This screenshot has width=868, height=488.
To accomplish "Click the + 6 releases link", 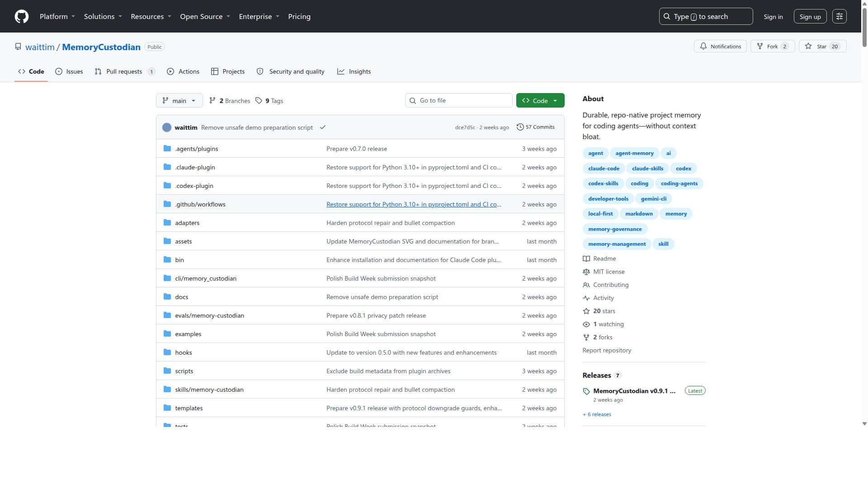I will (x=597, y=414).
